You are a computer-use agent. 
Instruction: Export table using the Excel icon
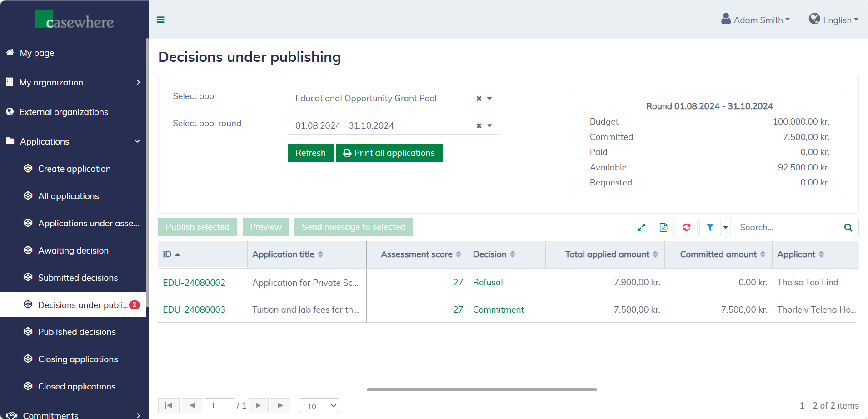(663, 227)
